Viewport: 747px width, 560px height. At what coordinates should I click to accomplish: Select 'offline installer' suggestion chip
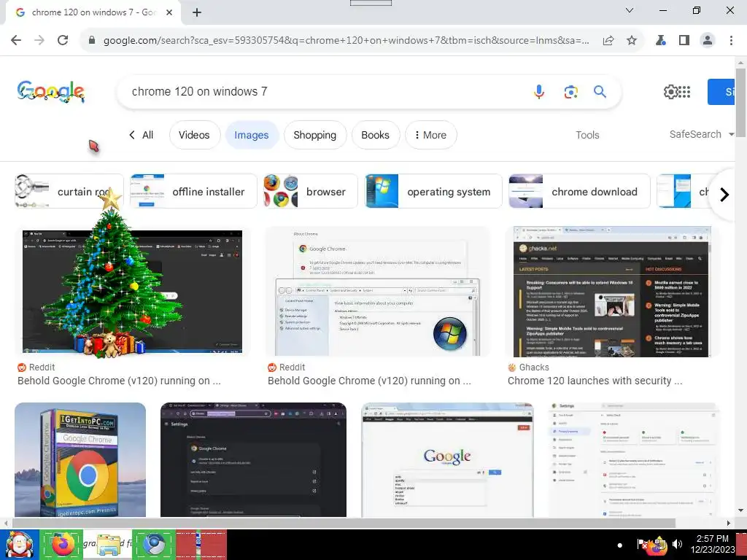[193, 191]
